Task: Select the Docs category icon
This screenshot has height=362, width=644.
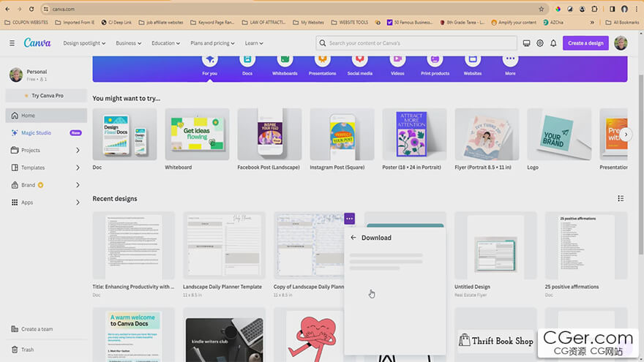Action: [x=247, y=60]
